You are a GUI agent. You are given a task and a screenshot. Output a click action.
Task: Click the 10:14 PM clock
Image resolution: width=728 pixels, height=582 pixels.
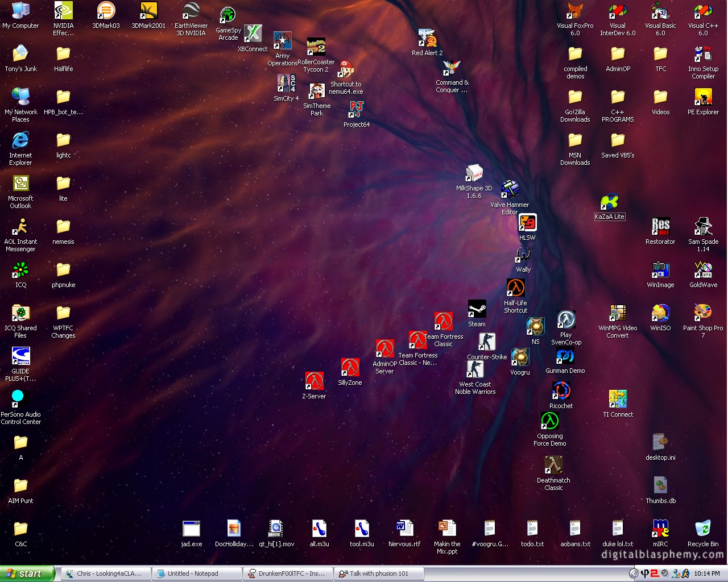(x=707, y=573)
